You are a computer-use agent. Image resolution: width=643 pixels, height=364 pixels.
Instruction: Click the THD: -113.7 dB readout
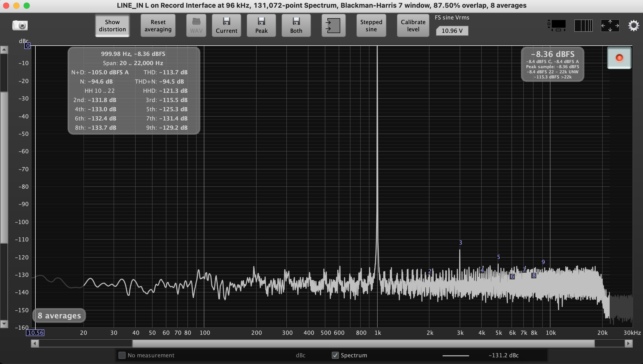165,72
